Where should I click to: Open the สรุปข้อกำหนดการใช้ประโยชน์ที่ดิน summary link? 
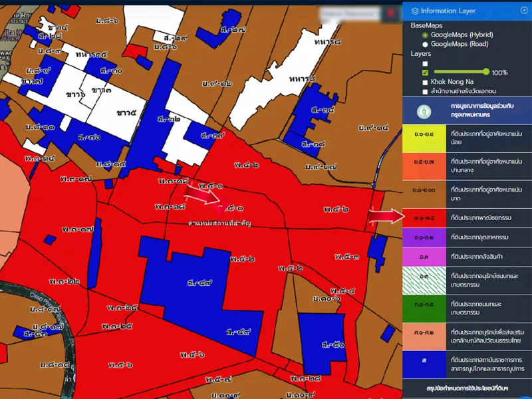467,388
